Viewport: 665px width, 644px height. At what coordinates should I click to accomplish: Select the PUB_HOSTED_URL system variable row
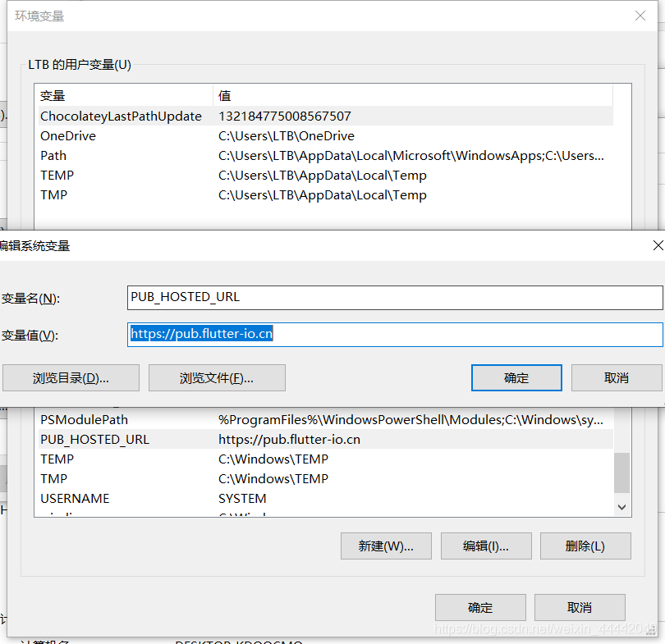tap(326, 440)
